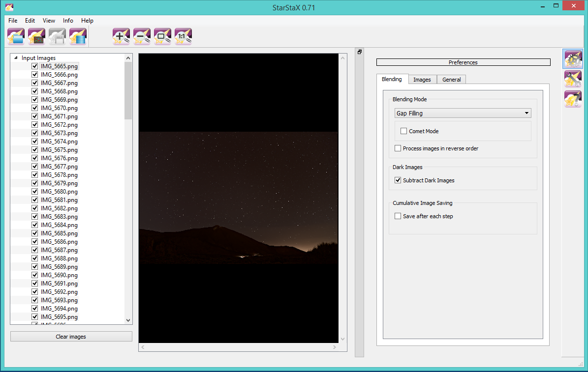
Task: Click the Save As toolbar icon
Action: (x=58, y=37)
